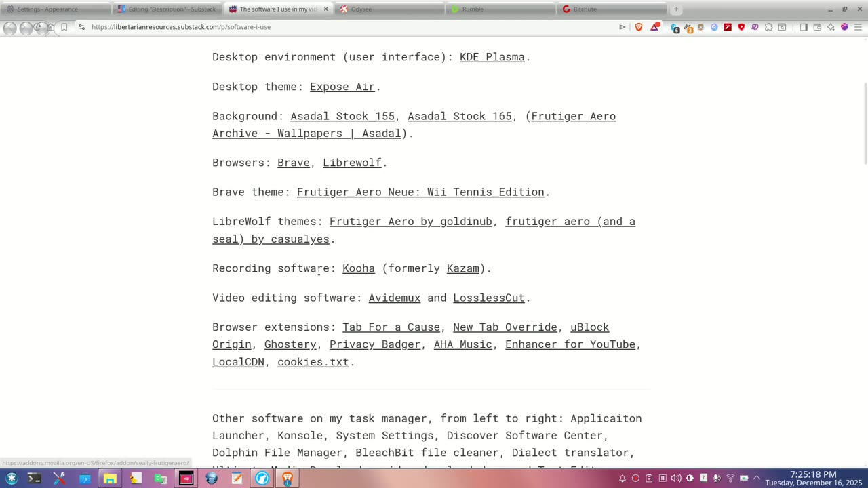The image size is (868, 488).
Task: Open System Settings from the taskbar
Action: pyautogui.click(x=60, y=479)
